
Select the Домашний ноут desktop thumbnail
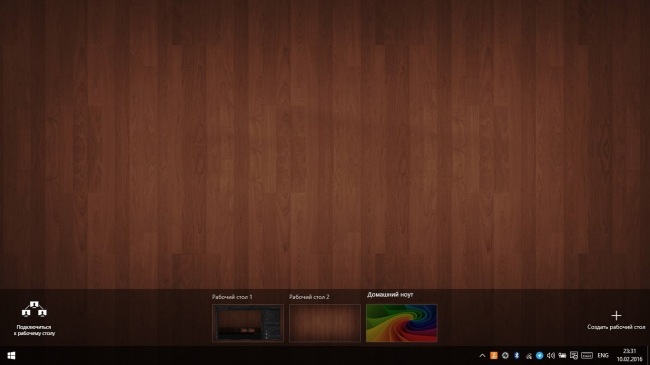pos(402,323)
